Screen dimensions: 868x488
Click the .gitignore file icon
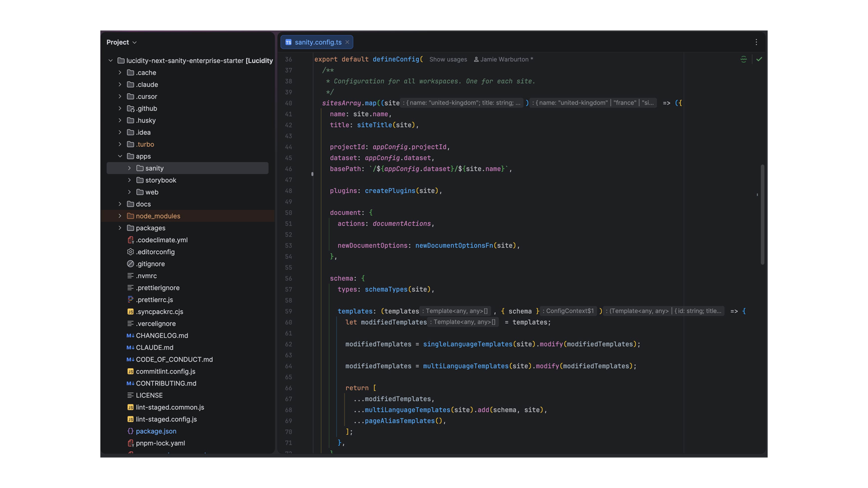130,264
